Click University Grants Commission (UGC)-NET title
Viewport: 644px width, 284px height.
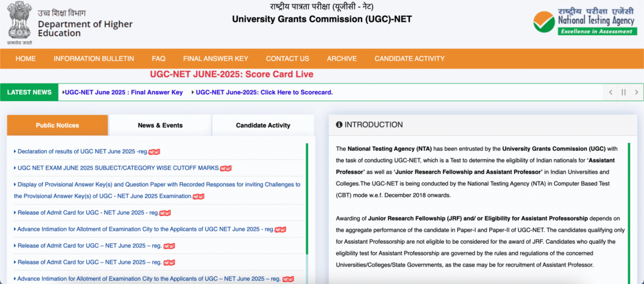click(321, 19)
